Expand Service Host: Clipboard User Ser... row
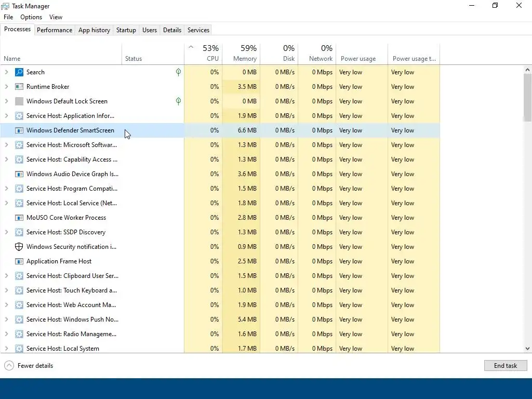This screenshot has width=532, height=399. coord(6,276)
